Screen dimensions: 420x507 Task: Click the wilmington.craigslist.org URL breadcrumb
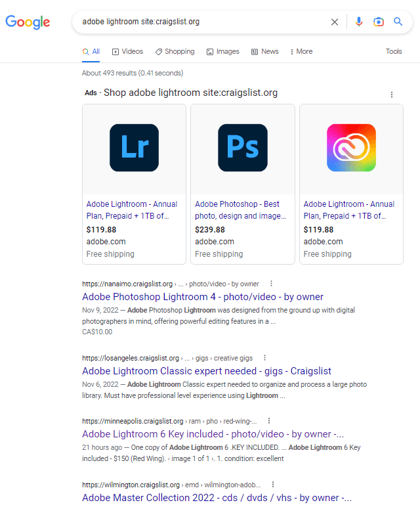[x=171, y=485]
